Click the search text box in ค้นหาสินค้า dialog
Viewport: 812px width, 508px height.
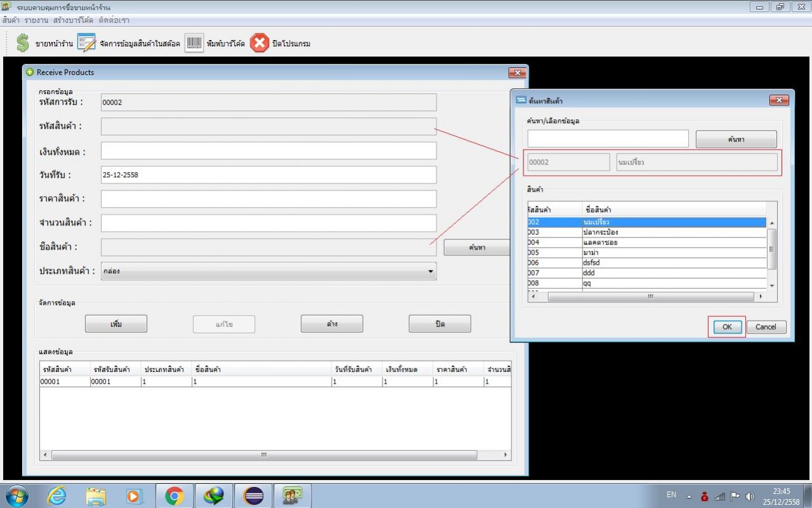coord(608,138)
